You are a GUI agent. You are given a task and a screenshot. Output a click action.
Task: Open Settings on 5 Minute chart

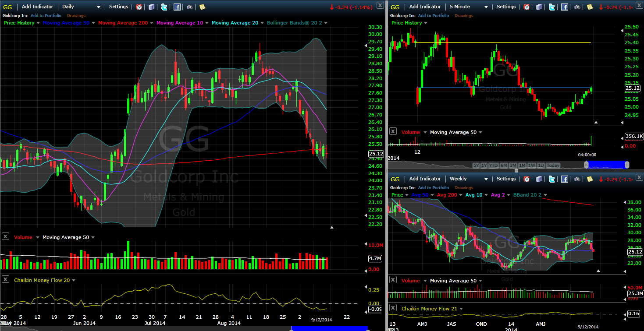[506, 7]
